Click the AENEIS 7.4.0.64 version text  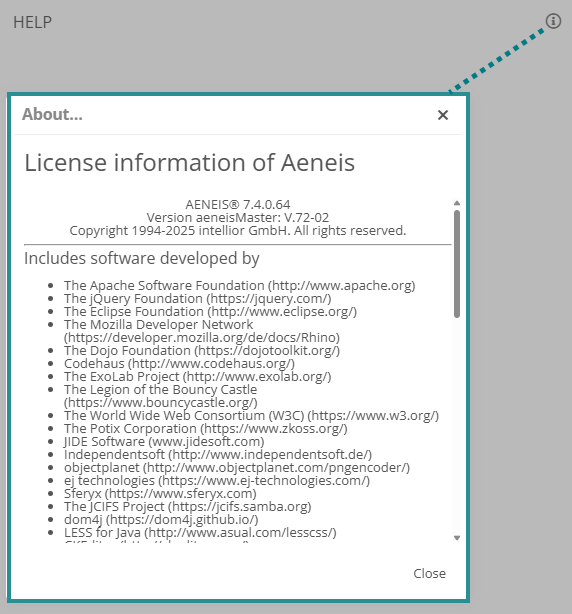click(238, 204)
